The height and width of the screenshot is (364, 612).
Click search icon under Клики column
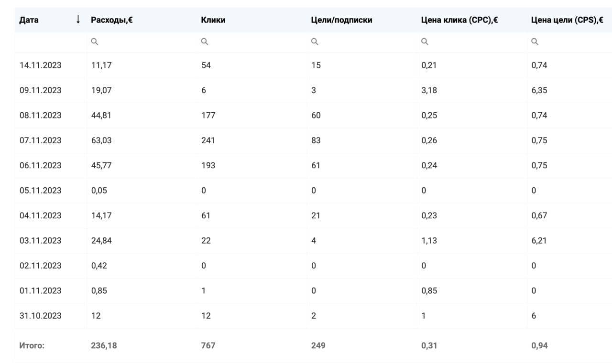(204, 42)
